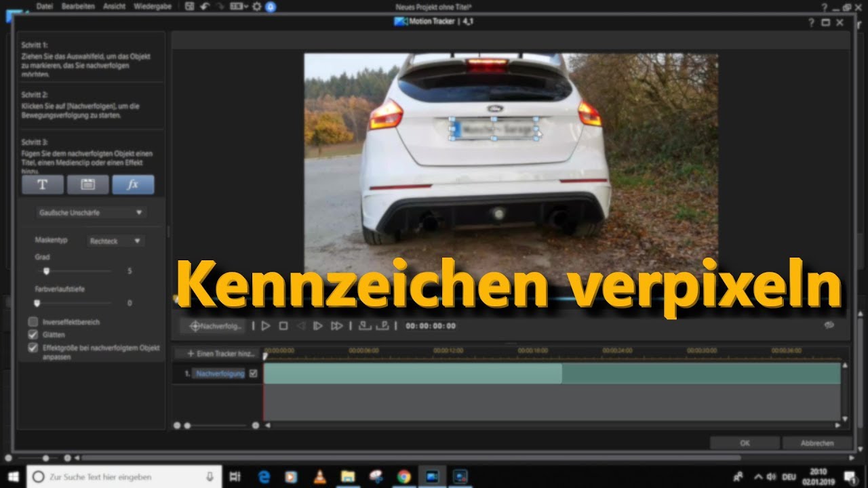Undo the last action
Image resolution: width=868 pixels, height=488 pixels.
[x=205, y=6]
